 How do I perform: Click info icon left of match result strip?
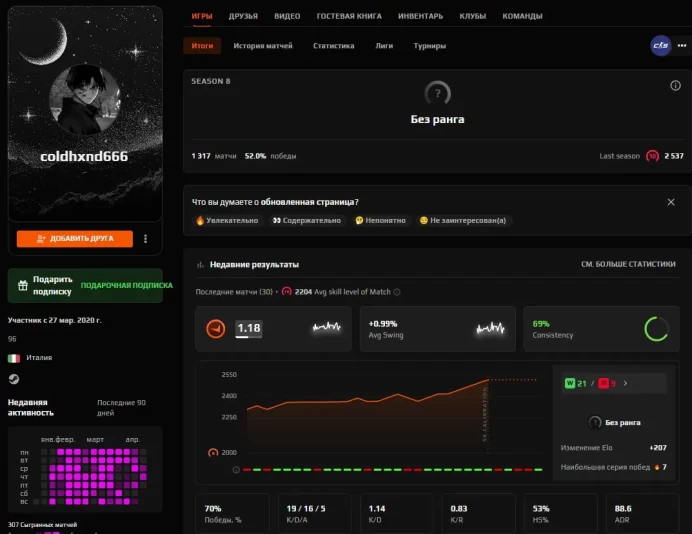[x=236, y=470]
